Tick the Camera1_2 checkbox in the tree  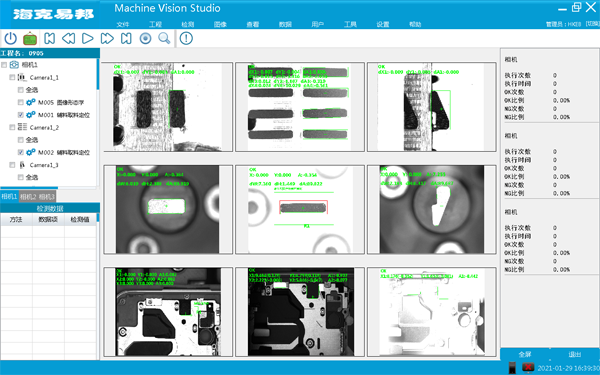[12, 127]
